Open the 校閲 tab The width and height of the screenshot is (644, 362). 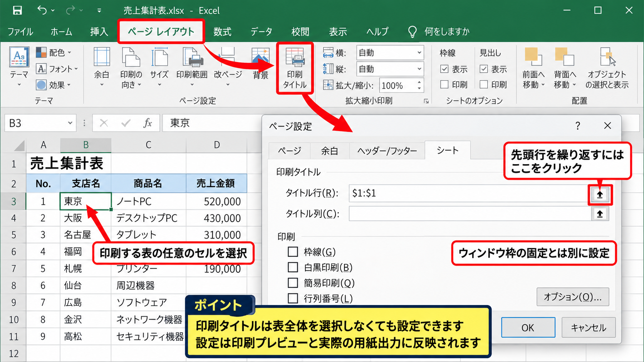(300, 32)
